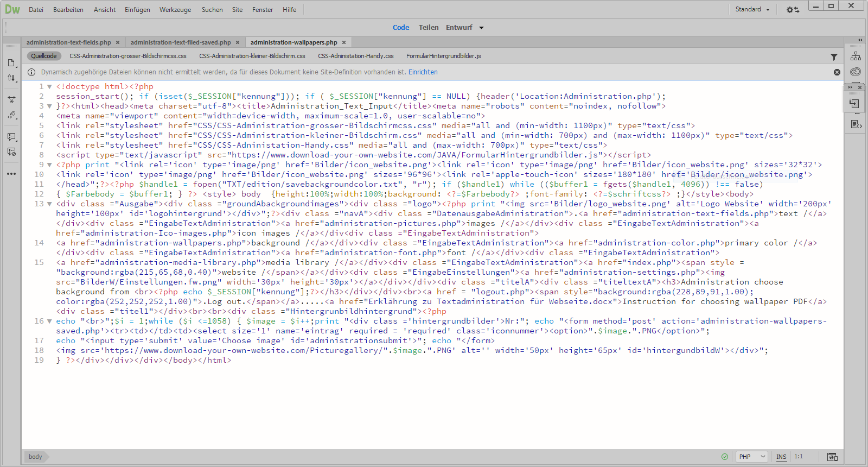This screenshot has width=868, height=467.
Task: Switch to Teilen split view
Action: click(x=429, y=28)
